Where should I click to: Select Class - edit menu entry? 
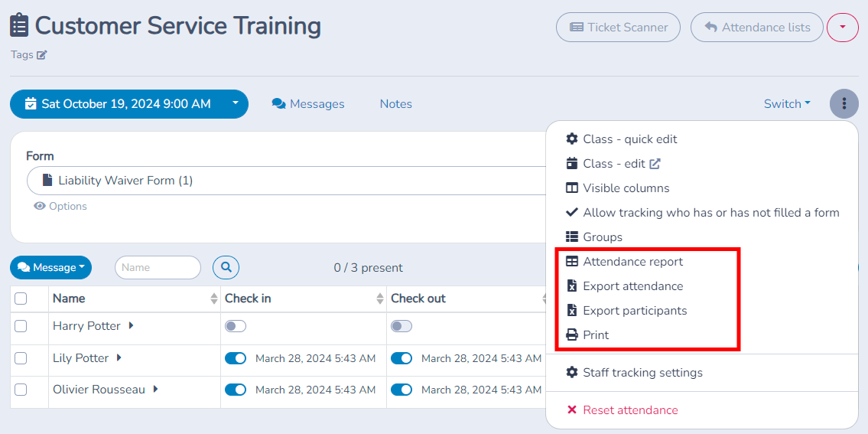point(613,164)
